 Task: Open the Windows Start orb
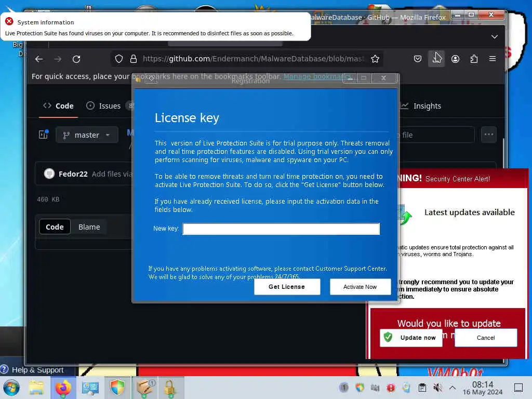coord(11,388)
